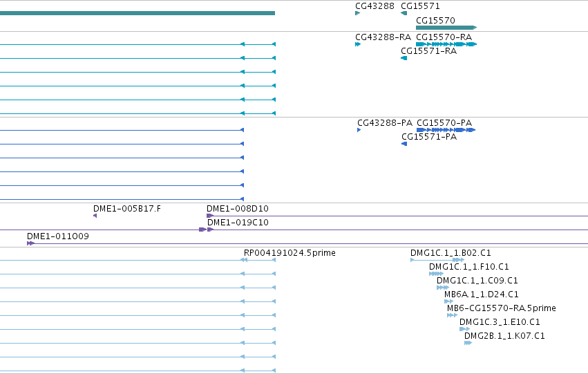Screen dimensions: 588x374
Task: Click the CG43288-PA protein glyph
Action: point(359,130)
